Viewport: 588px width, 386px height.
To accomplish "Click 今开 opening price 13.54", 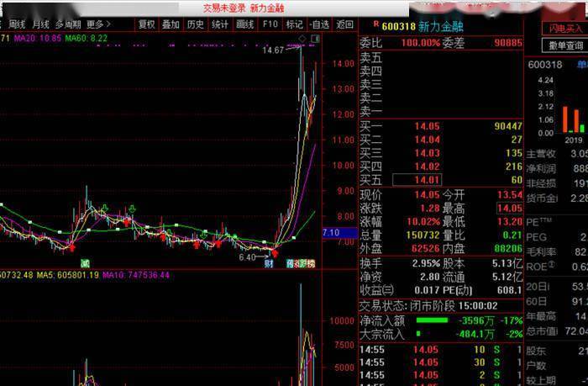I will coord(510,195).
